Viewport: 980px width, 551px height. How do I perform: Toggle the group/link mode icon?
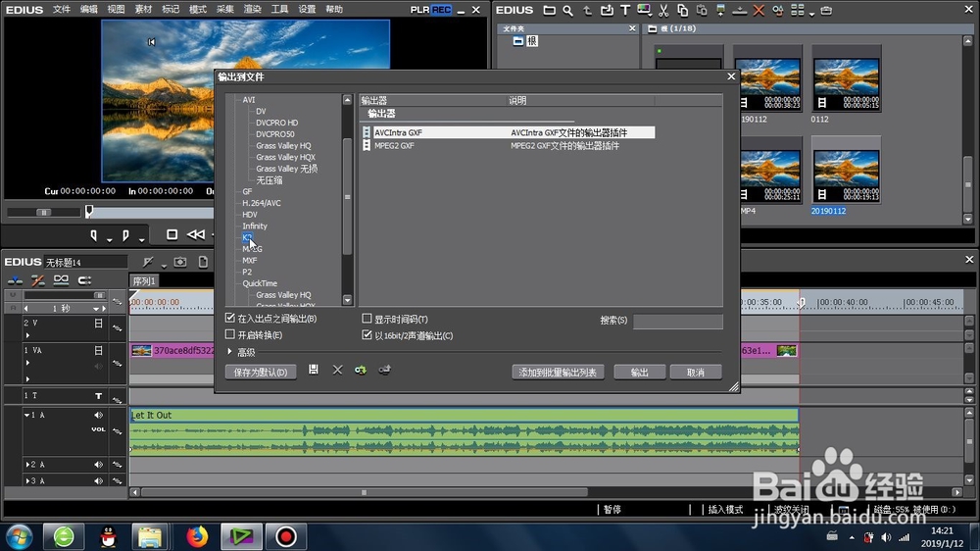(61, 280)
